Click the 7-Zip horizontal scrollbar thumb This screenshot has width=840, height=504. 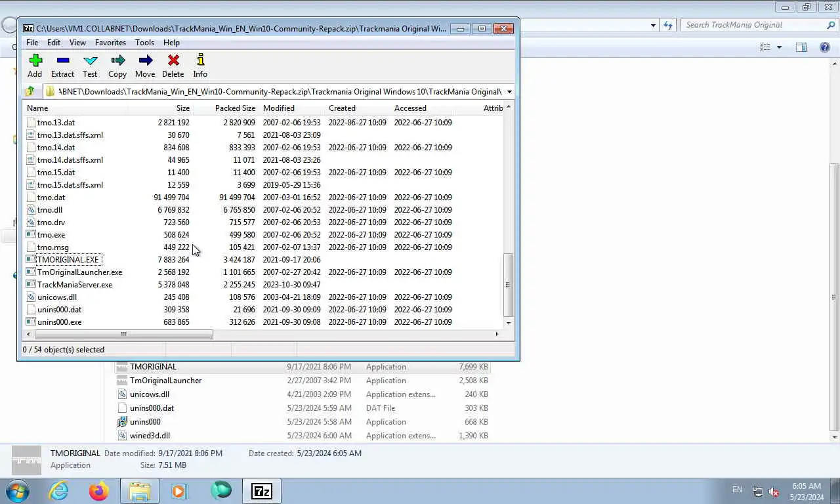[123, 334]
